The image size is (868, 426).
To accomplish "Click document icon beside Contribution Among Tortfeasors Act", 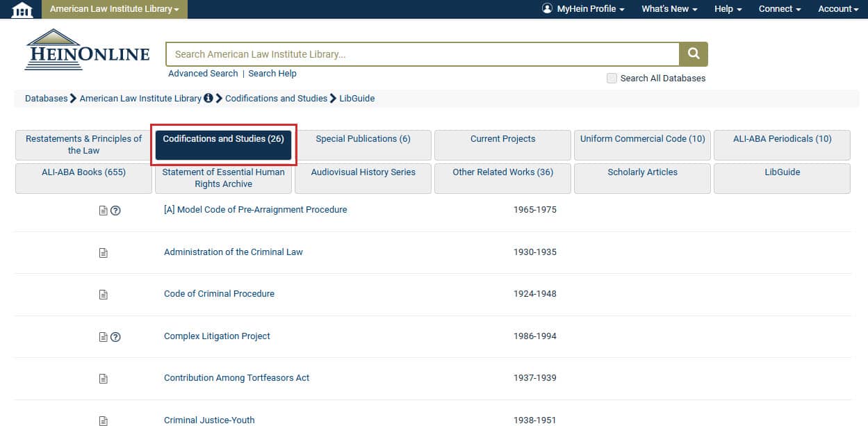I will pos(103,378).
